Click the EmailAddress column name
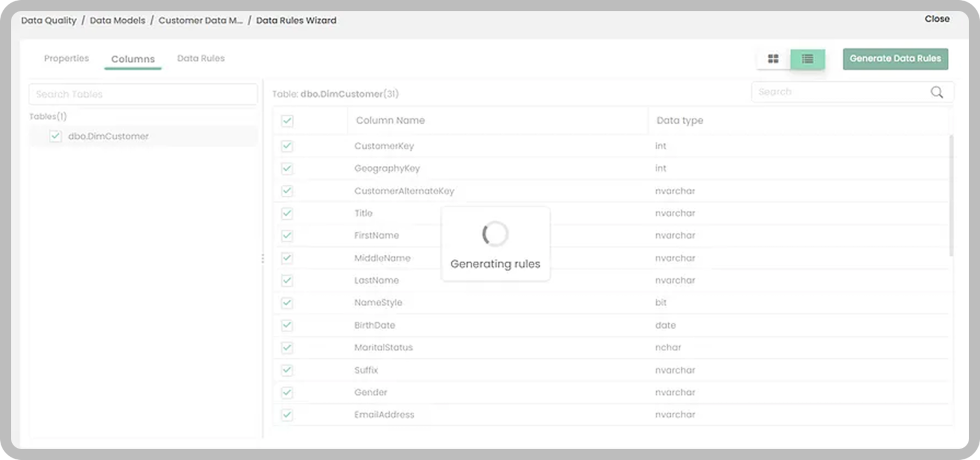Image resolution: width=980 pixels, height=460 pixels. [x=384, y=415]
